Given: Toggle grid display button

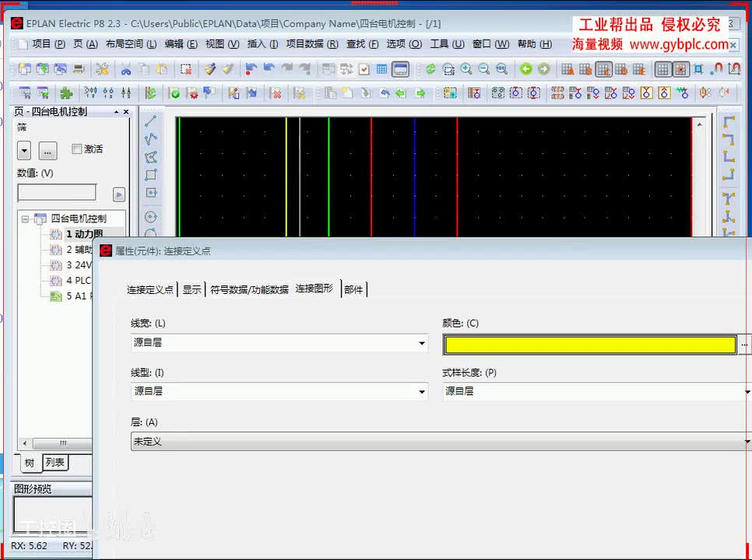Looking at the screenshot, I should pos(662,69).
